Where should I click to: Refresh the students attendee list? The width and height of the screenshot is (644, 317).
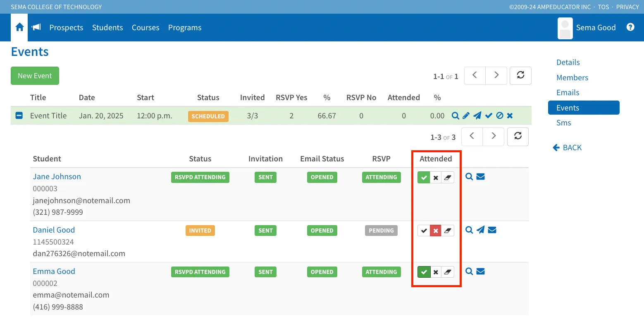click(518, 137)
